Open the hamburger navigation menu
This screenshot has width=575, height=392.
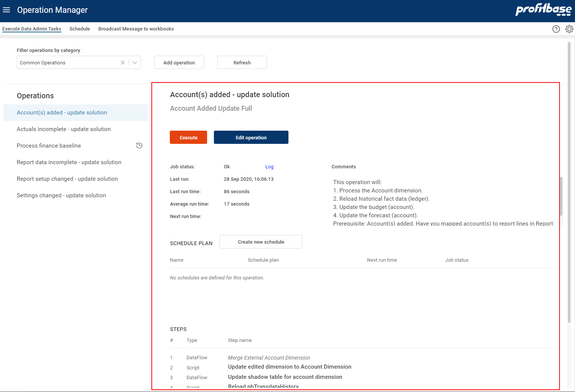tap(6, 10)
